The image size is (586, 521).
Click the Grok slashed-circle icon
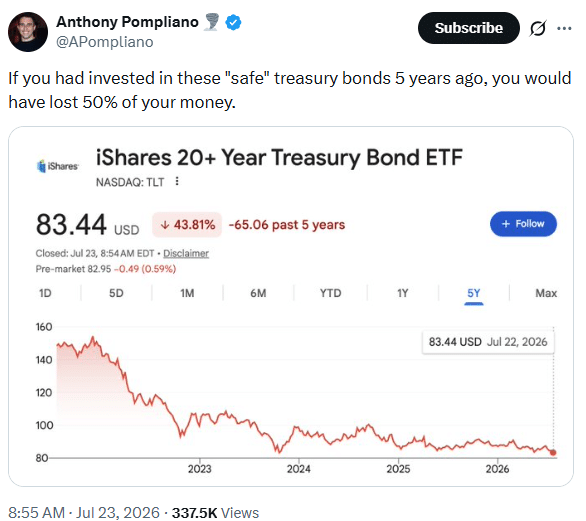538,28
